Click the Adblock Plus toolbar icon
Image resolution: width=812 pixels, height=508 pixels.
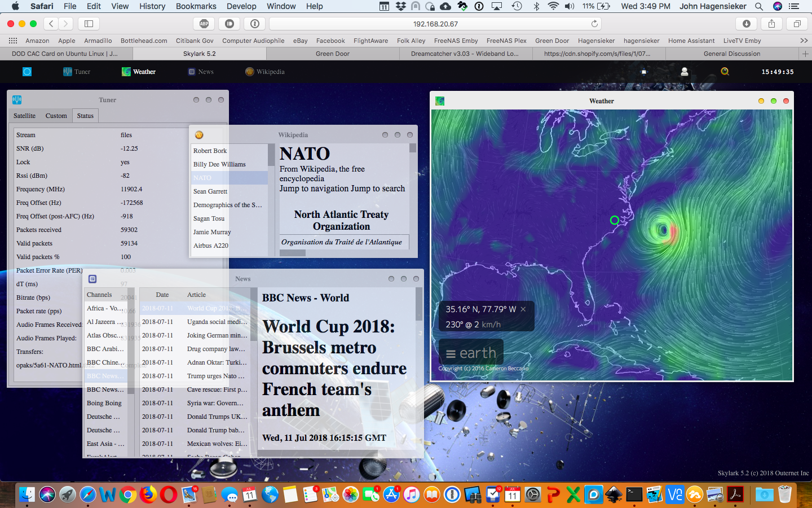pyautogui.click(x=204, y=24)
